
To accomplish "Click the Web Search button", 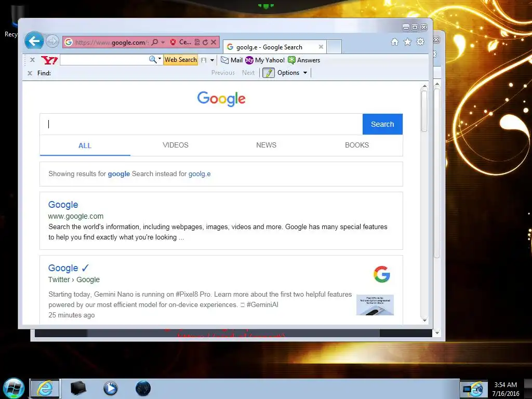I will coord(180,60).
